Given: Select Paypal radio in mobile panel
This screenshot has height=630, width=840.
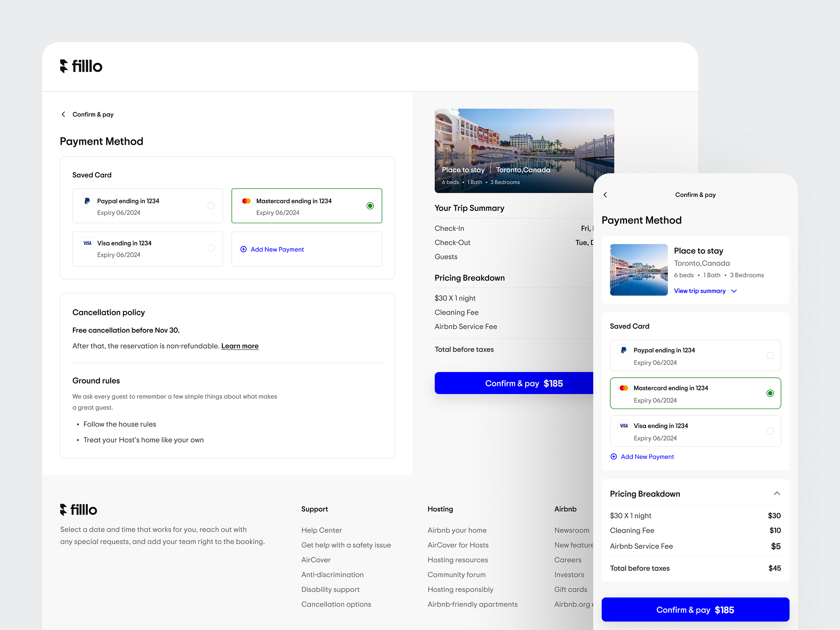Looking at the screenshot, I should coord(770,356).
